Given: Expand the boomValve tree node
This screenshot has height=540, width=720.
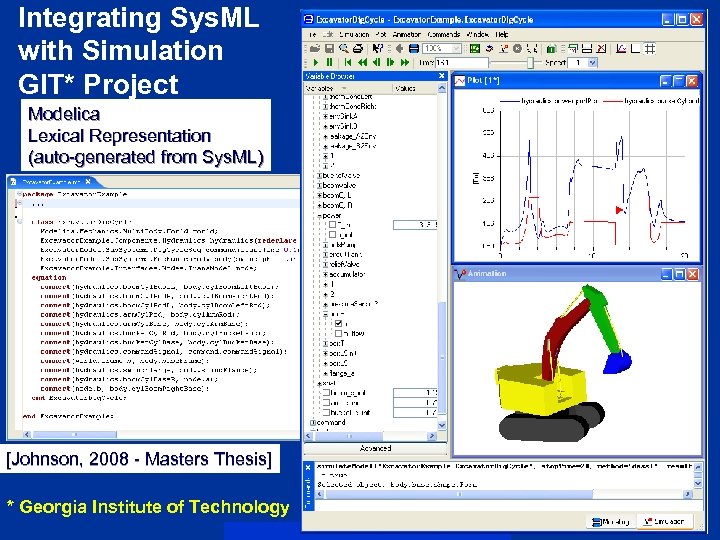Looking at the screenshot, I should pos(320,186).
